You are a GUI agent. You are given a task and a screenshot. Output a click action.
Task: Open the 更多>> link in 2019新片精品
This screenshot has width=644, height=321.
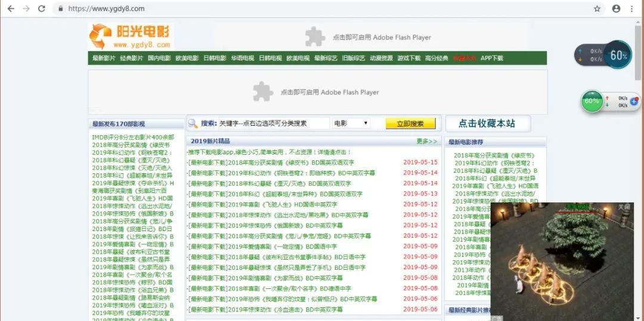coord(427,141)
